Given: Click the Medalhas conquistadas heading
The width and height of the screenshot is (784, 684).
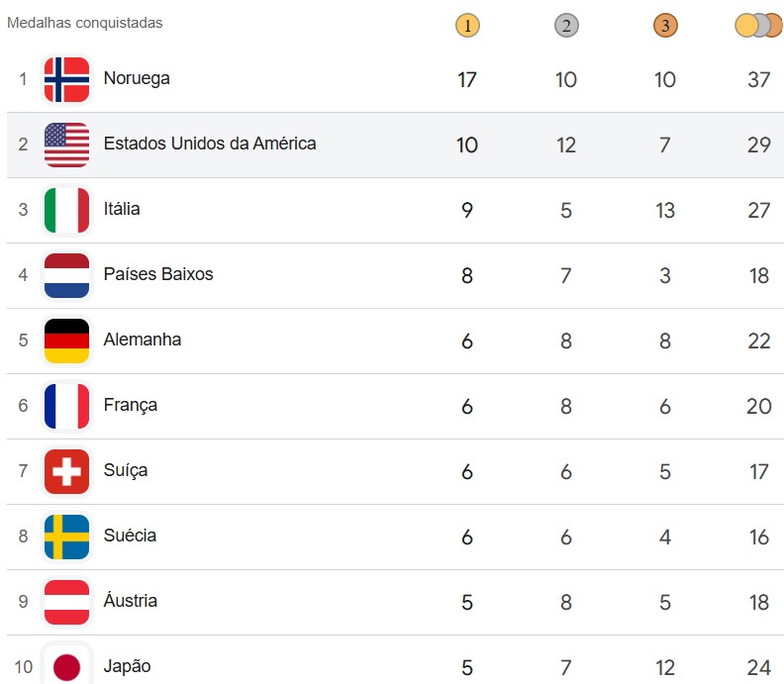Looking at the screenshot, I should point(85,22).
